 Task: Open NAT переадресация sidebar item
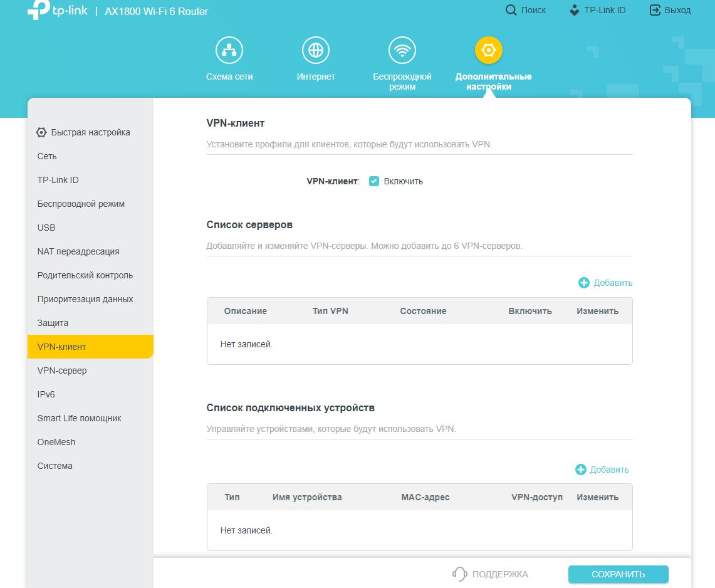[78, 251]
